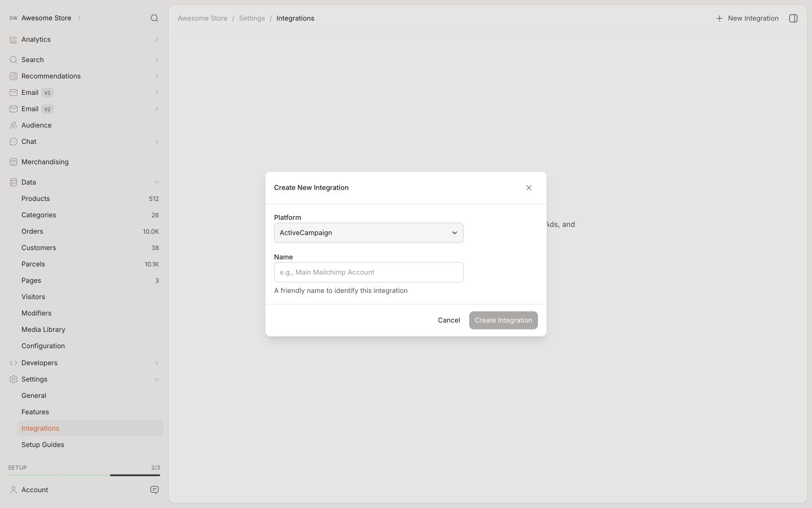The height and width of the screenshot is (508, 812).
Task: Click the 512 count beside Products
Action: [x=154, y=199]
